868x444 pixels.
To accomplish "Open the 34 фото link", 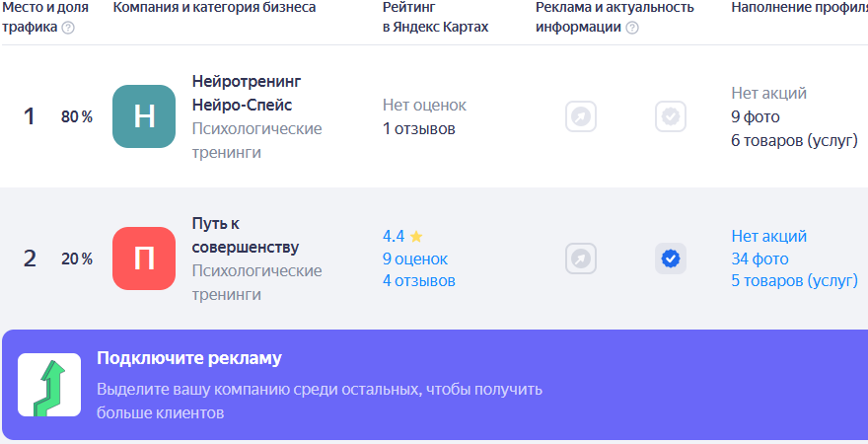I will click(759, 259).
